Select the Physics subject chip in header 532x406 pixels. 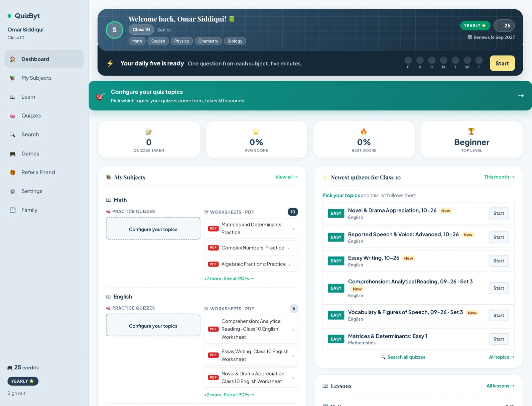pyautogui.click(x=182, y=41)
